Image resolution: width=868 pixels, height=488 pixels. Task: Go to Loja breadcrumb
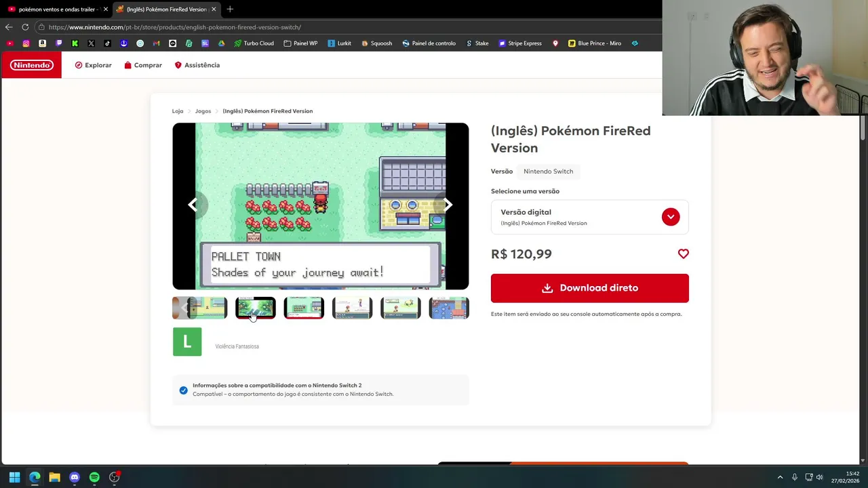coord(178,111)
